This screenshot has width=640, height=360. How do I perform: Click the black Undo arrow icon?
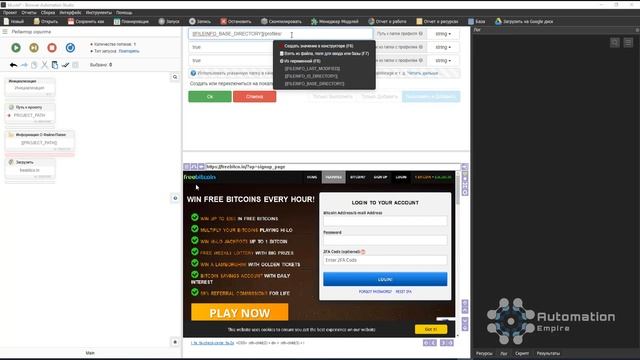click(13, 65)
